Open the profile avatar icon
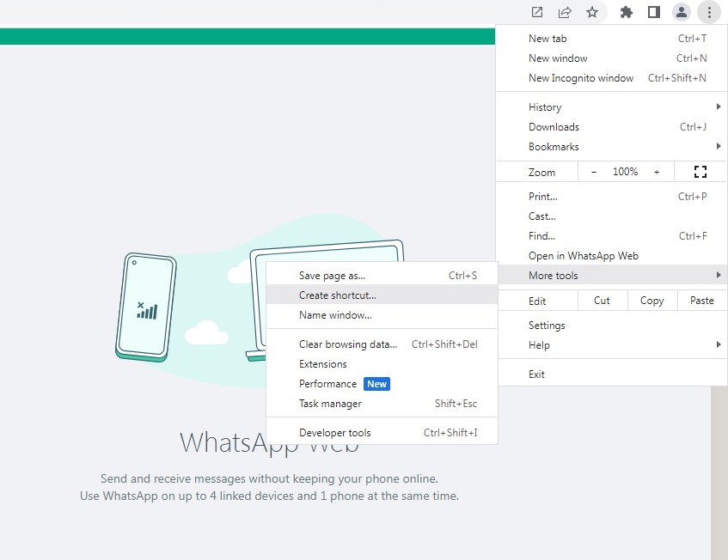Viewport: 728px width, 560px height. point(681,12)
